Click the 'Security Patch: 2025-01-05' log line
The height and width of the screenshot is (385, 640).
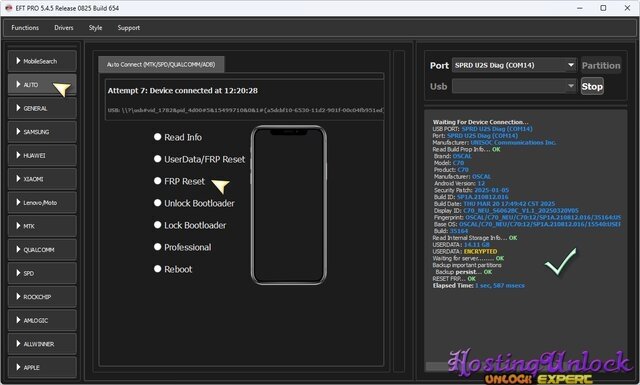[471, 190]
